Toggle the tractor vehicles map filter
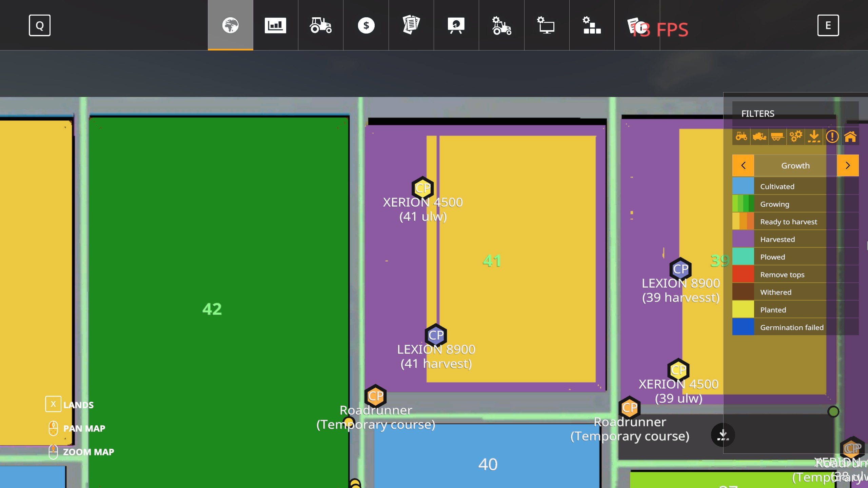Screen dimensions: 868x488 pos(741,137)
